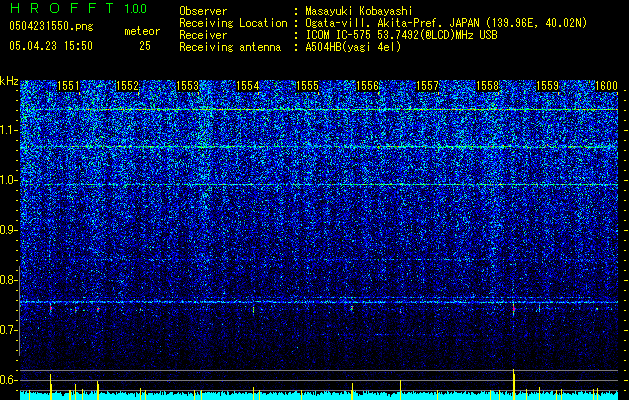The height and width of the screenshot is (400, 629).
Task: Click the Ogata-vill. Akita-Pref. JAPAN location text
Action: [x=446, y=23]
